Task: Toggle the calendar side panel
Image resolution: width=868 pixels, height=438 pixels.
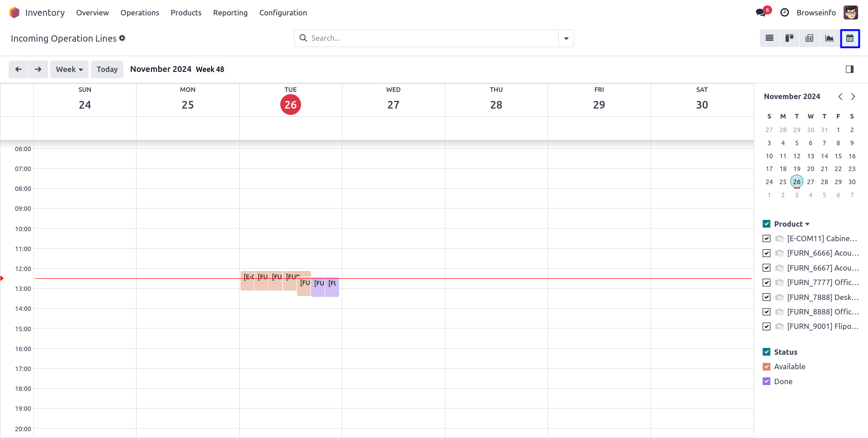Action: (x=849, y=69)
